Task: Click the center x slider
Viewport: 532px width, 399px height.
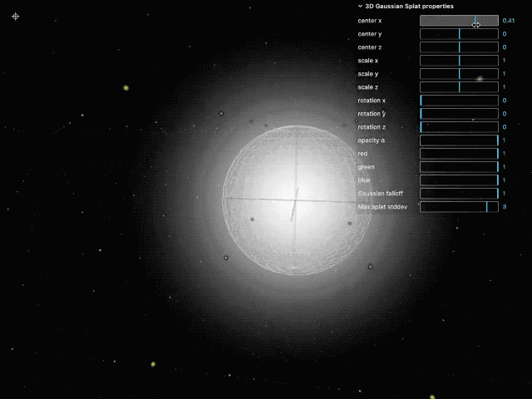Action: coord(459,21)
